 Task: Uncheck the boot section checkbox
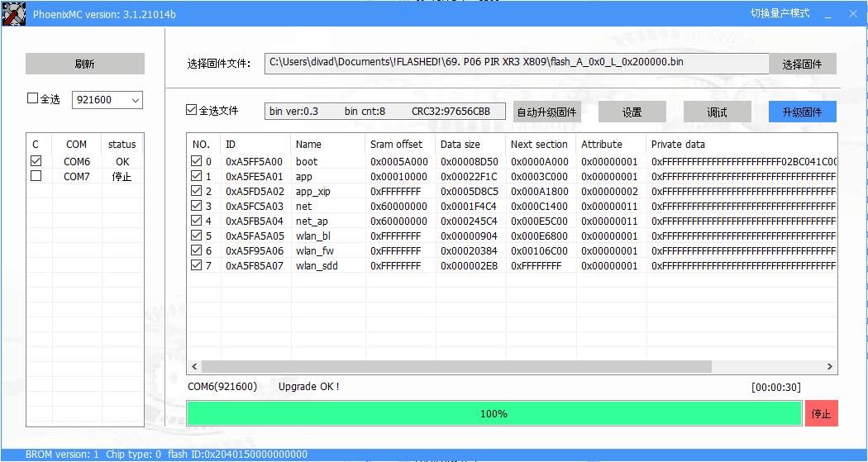click(196, 161)
